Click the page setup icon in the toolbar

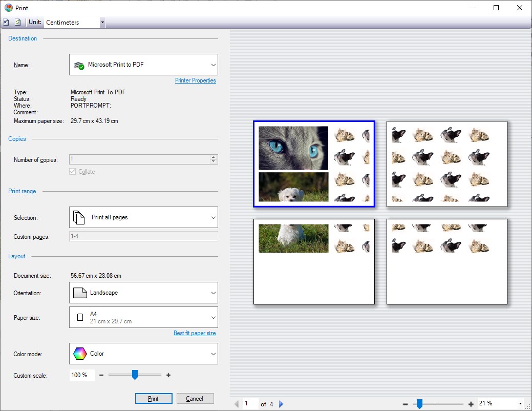pyautogui.click(x=6, y=22)
